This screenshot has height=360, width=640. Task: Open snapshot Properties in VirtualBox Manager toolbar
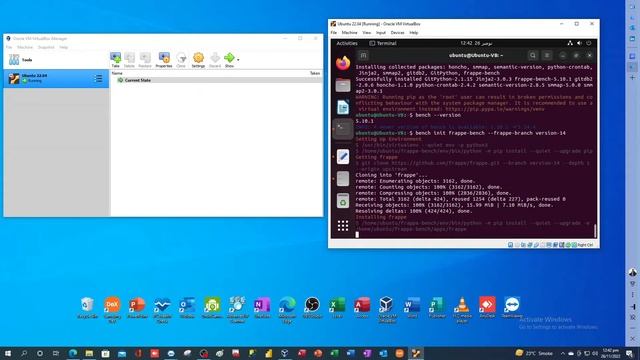pyautogui.click(x=164, y=60)
